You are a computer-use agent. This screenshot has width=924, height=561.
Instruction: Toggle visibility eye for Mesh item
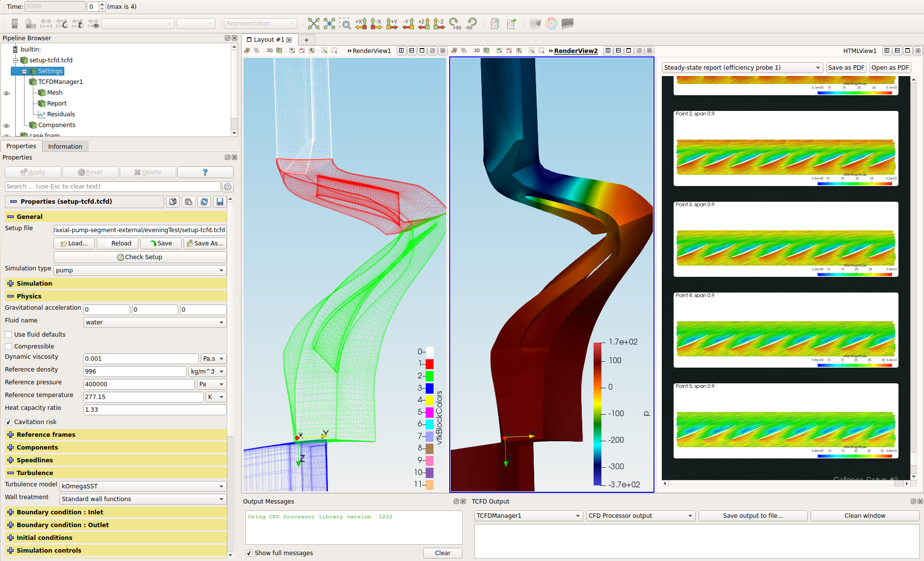pos(6,93)
